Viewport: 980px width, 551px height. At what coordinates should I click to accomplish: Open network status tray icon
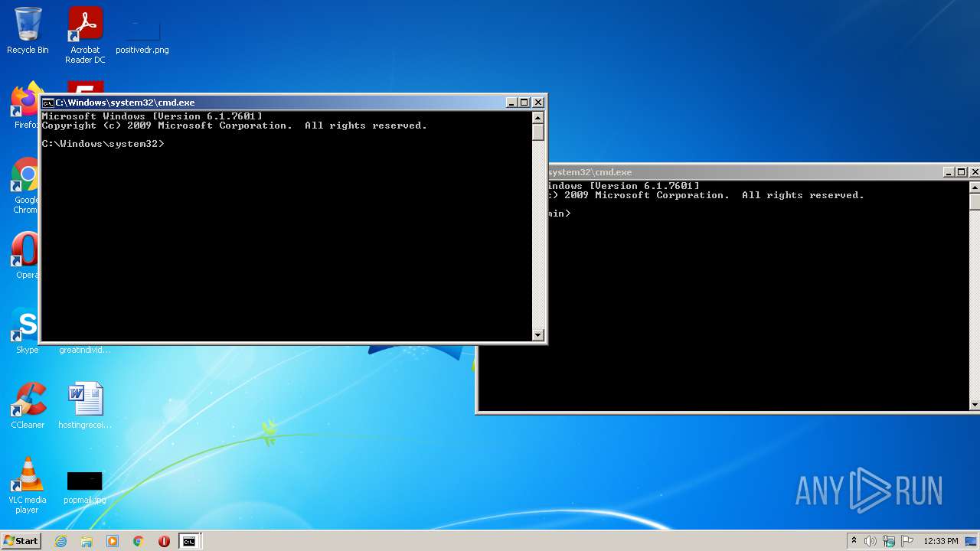(889, 541)
